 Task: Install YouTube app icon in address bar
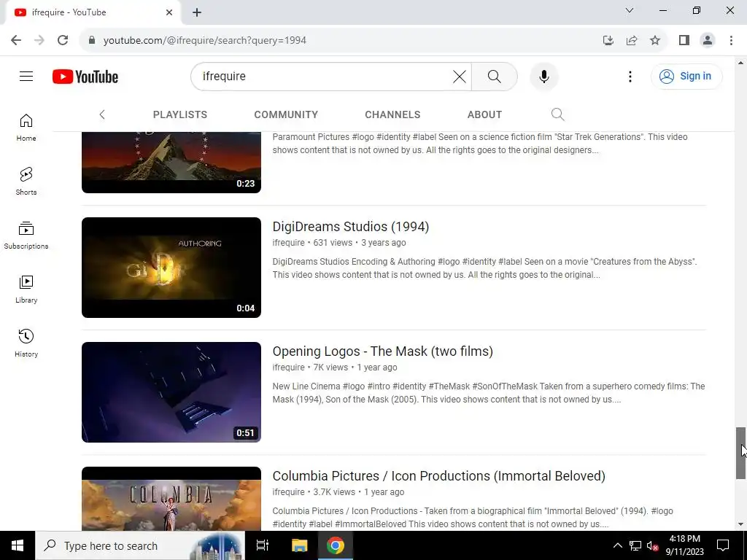pyautogui.click(x=608, y=40)
